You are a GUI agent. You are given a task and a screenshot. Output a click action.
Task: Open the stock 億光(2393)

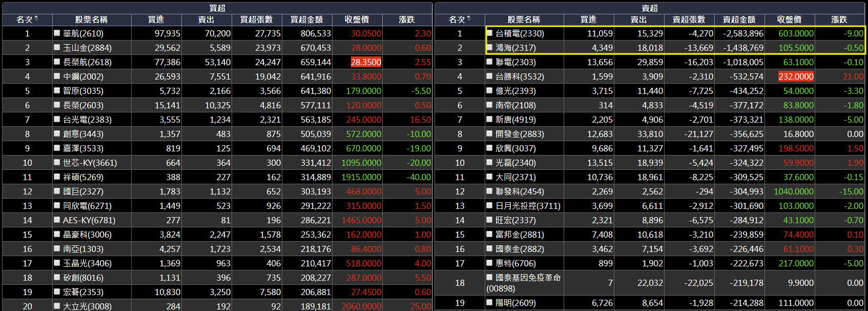click(515, 91)
